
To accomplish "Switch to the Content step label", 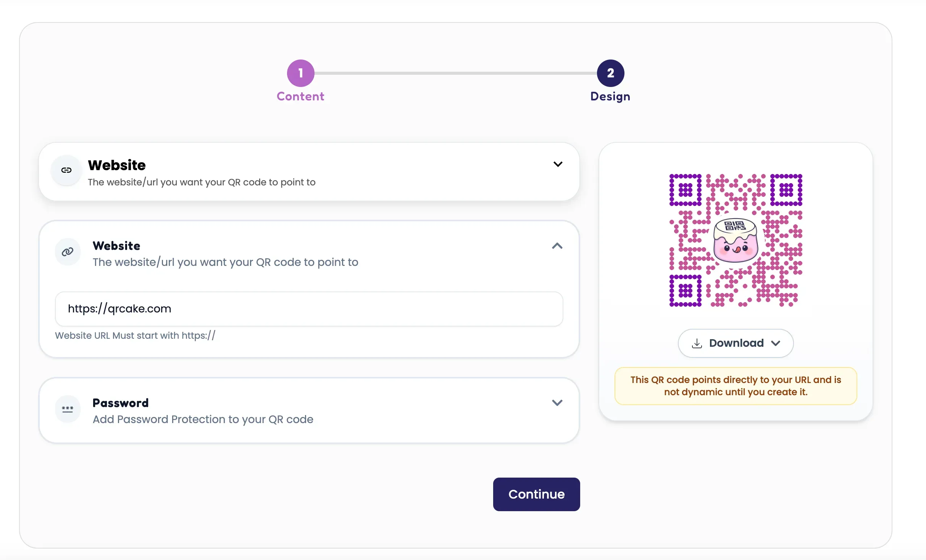I will click(301, 97).
